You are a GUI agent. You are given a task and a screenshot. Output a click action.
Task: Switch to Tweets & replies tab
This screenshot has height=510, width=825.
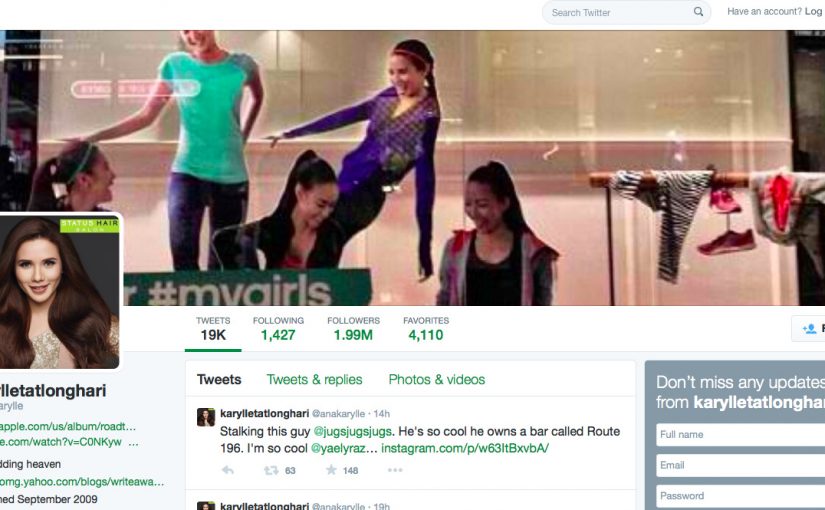(x=314, y=379)
